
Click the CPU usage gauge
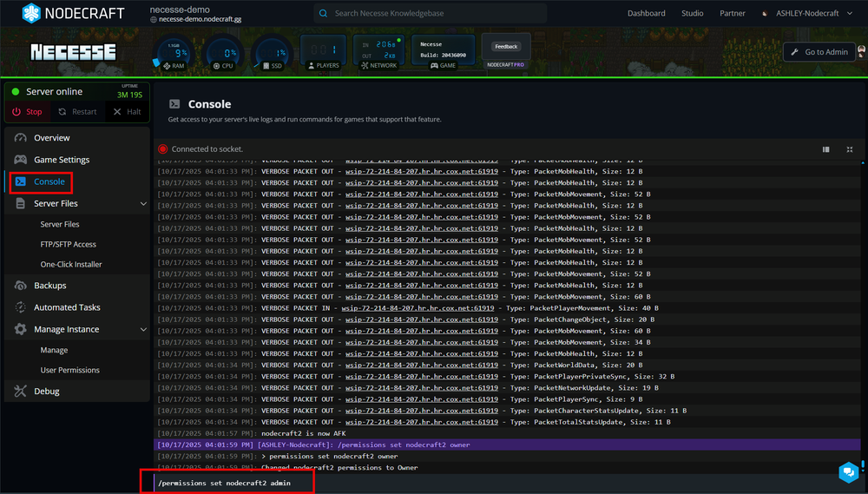point(222,53)
